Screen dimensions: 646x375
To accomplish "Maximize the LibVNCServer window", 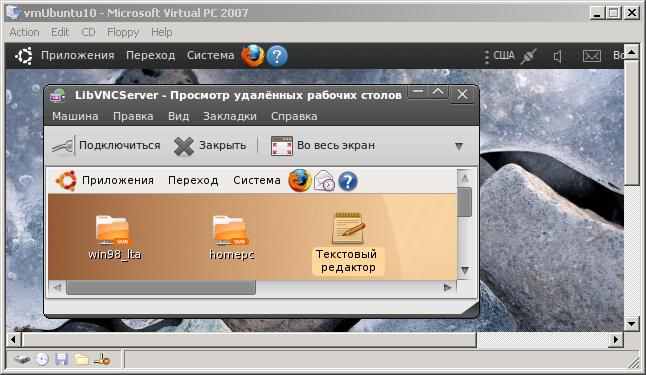I will coord(438,93).
